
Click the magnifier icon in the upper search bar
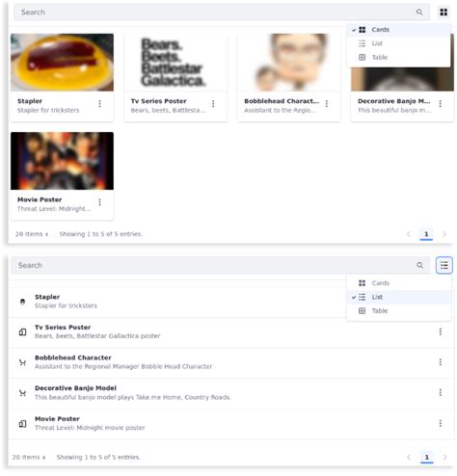(419, 13)
